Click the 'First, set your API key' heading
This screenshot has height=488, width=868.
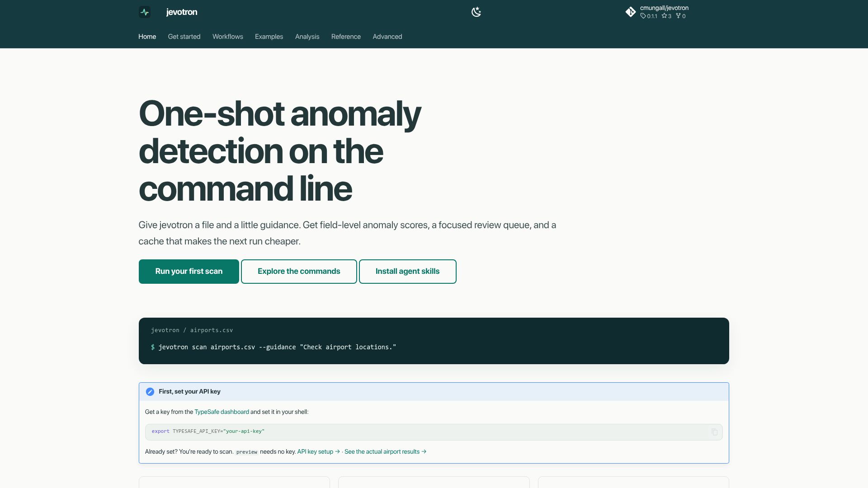pyautogui.click(x=189, y=392)
